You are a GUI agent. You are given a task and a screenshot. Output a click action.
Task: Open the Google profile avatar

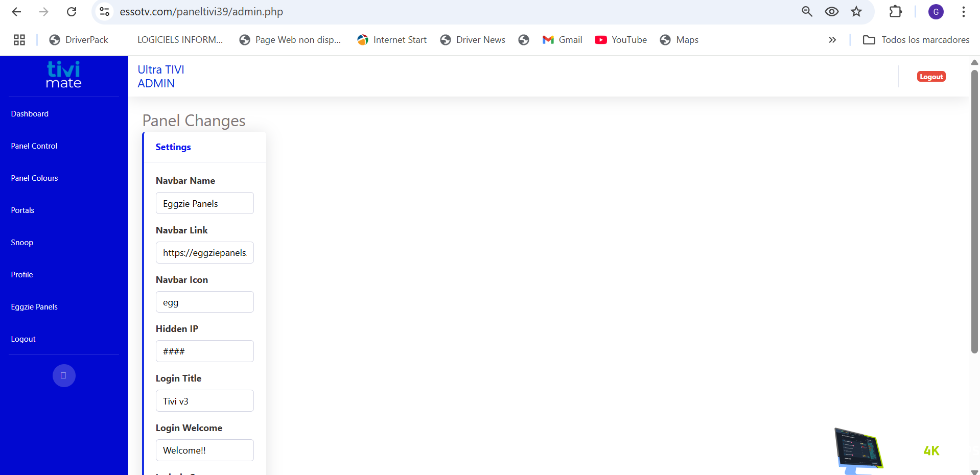tap(936, 12)
